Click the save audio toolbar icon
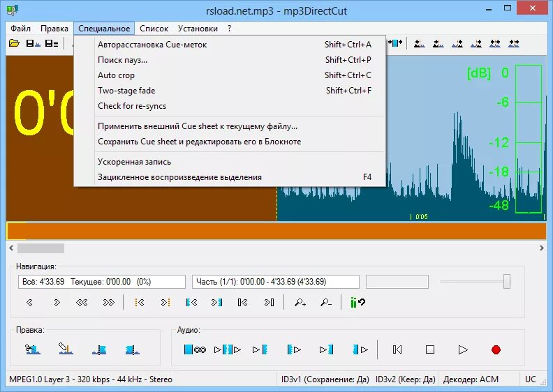This screenshot has height=392, width=553. point(33,43)
